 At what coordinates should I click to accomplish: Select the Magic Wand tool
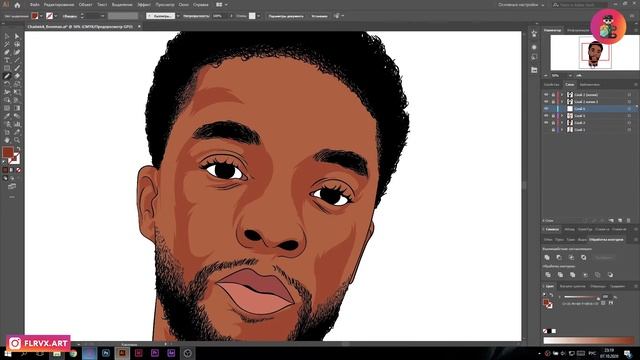coord(7,44)
